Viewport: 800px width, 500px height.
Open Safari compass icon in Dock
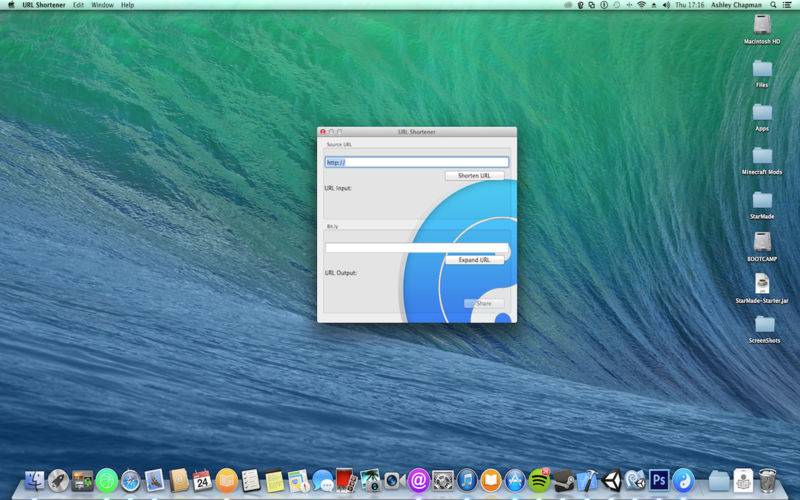click(x=131, y=481)
